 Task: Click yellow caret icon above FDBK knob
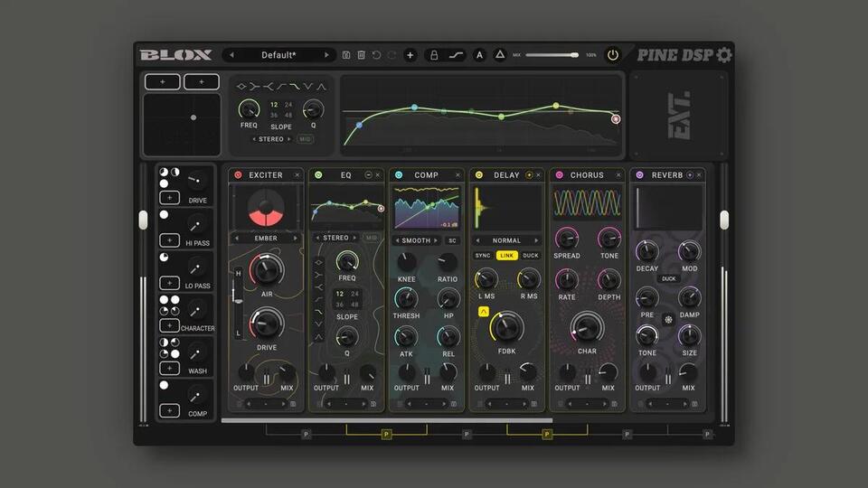pos(483,312)
